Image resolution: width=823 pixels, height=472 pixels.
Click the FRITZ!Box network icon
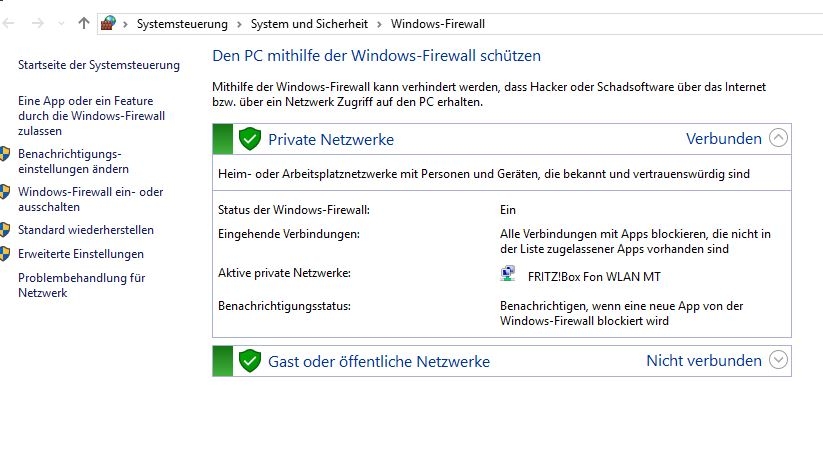coord(508,275)
